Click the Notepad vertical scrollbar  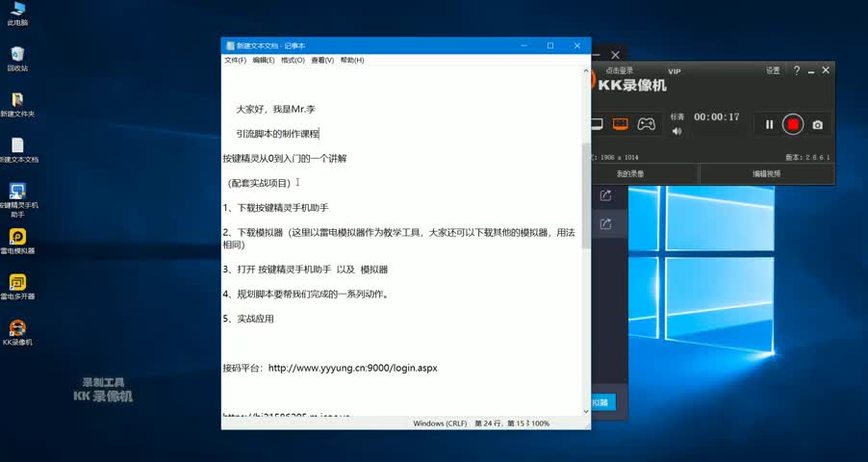click(x=586, y=192)
